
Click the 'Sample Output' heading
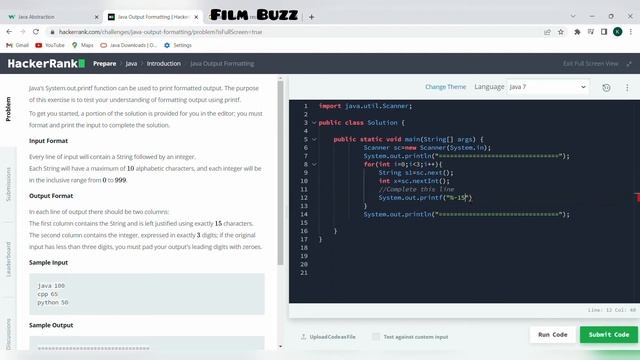(51, 325)
